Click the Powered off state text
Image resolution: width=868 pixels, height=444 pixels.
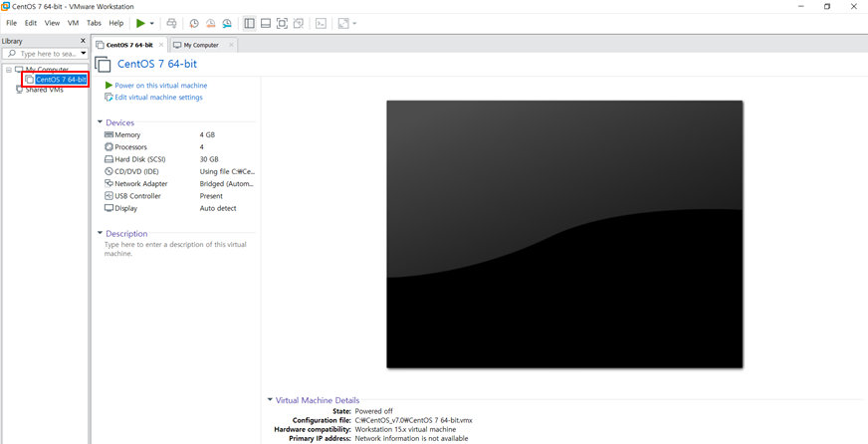pos(373,411)
